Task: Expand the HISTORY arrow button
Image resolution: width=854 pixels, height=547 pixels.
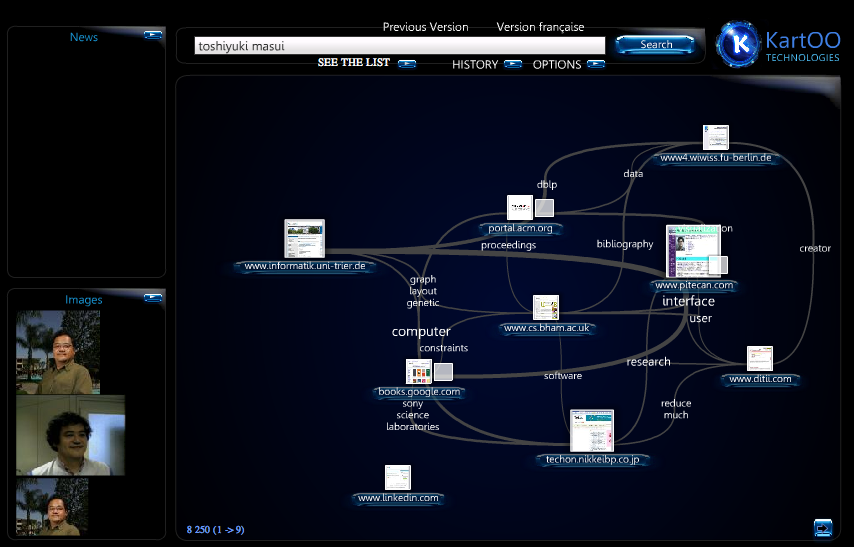Action: [513, 64]
